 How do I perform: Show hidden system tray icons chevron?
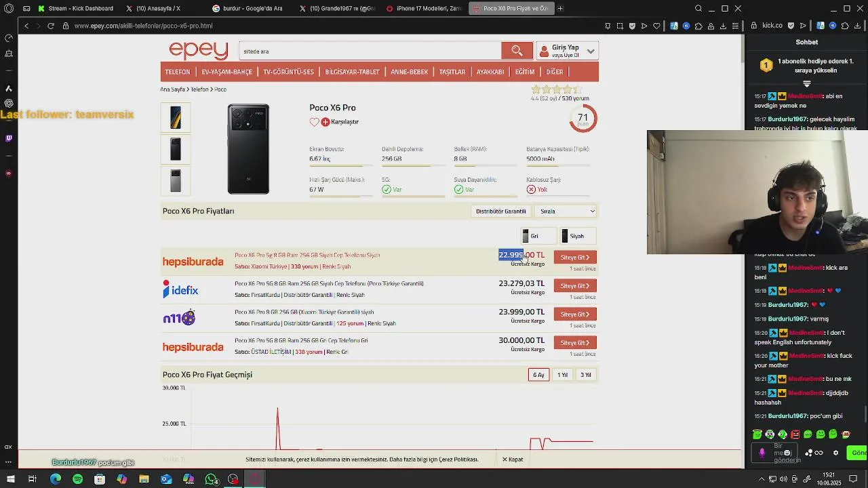coord(763,479)
